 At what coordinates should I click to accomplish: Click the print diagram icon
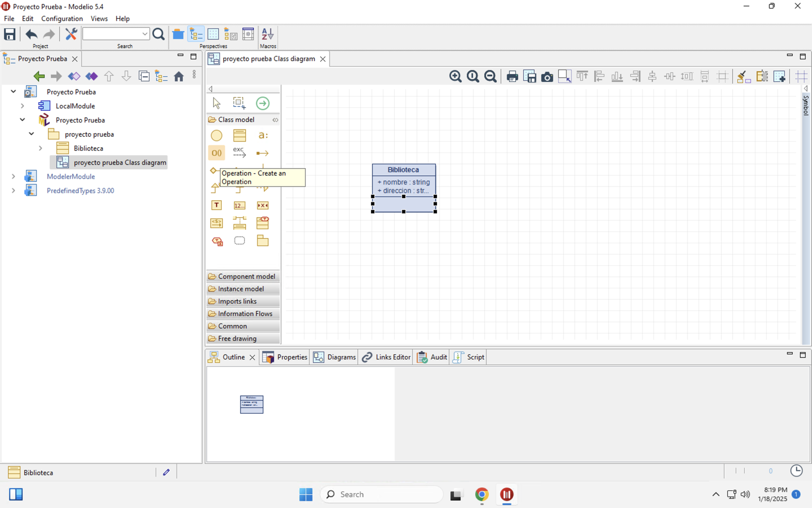[512, 77]
